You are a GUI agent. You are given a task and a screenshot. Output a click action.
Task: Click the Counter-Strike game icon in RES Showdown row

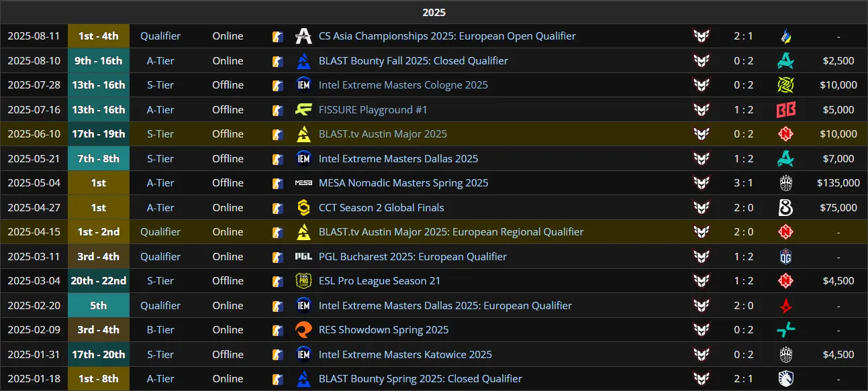click(x=277, y=330)
